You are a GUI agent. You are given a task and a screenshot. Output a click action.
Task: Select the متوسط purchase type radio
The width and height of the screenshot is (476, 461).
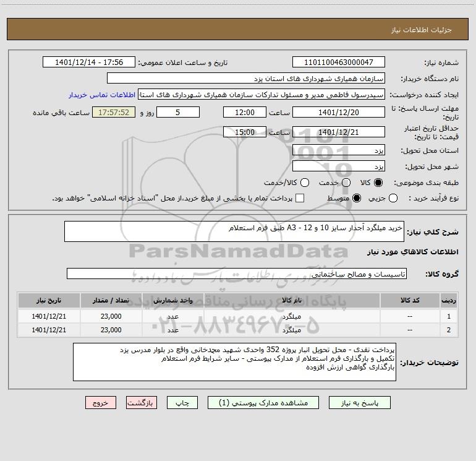pyautogui.click(x=357, y=198)
